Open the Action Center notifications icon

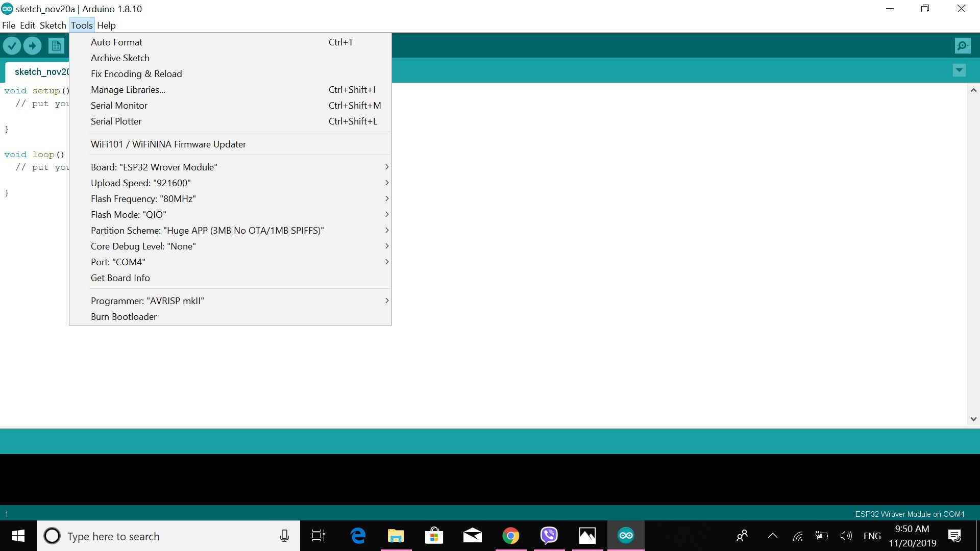[954, 536]
